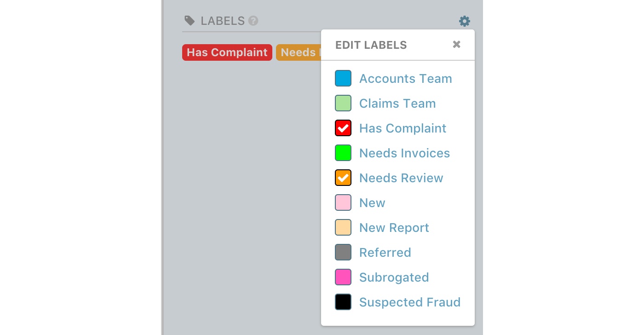Check the blue Accounts Team box
This screenshot has width=644, height=335.
(x=343, y=79)
